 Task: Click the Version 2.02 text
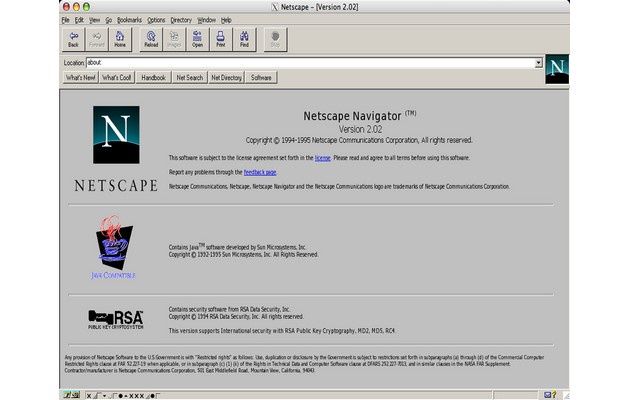(360, 129)
